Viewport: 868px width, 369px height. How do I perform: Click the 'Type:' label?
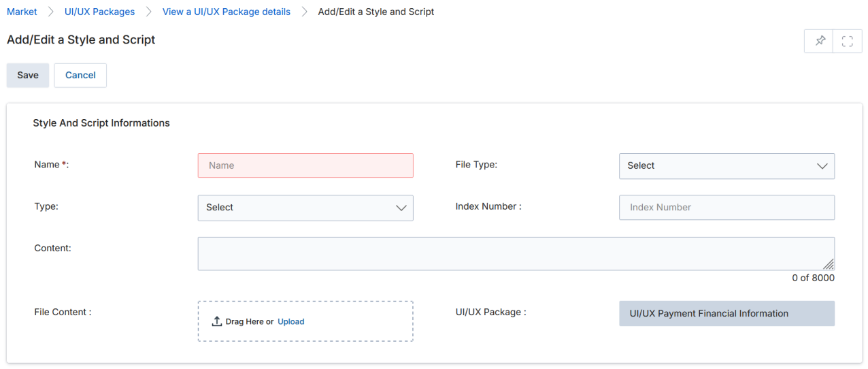(46, 206)
